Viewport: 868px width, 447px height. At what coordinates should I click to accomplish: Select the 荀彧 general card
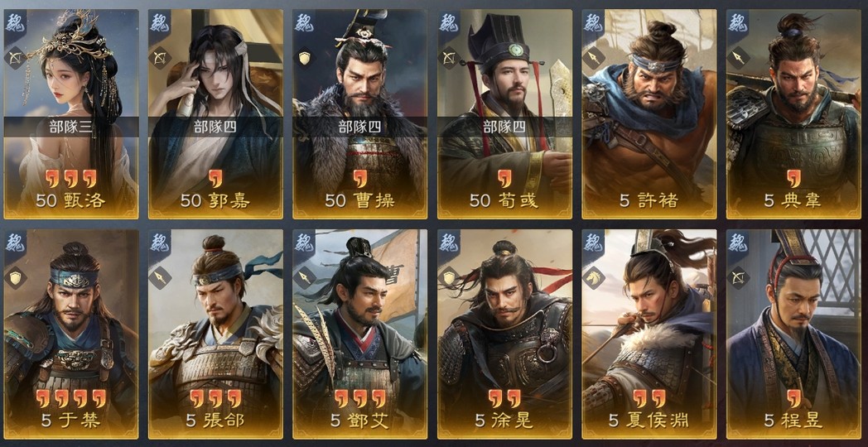(x=504, y=114)
